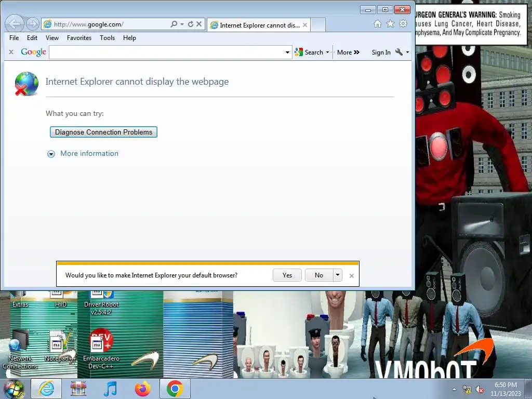Image resolution: width=532 pixels, height=399 pixels.
Task: Open the File menu
Action: coord(14,37)
